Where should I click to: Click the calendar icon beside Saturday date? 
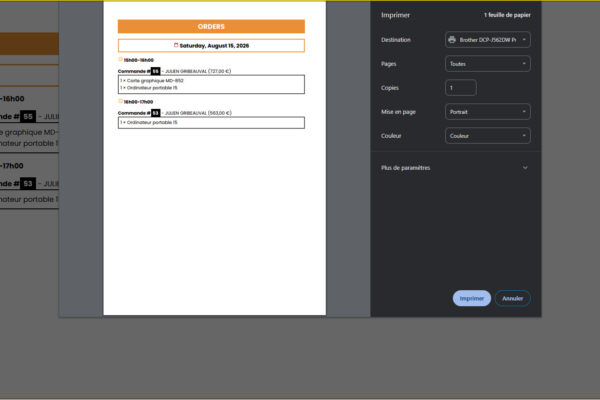tap(176, 45)
